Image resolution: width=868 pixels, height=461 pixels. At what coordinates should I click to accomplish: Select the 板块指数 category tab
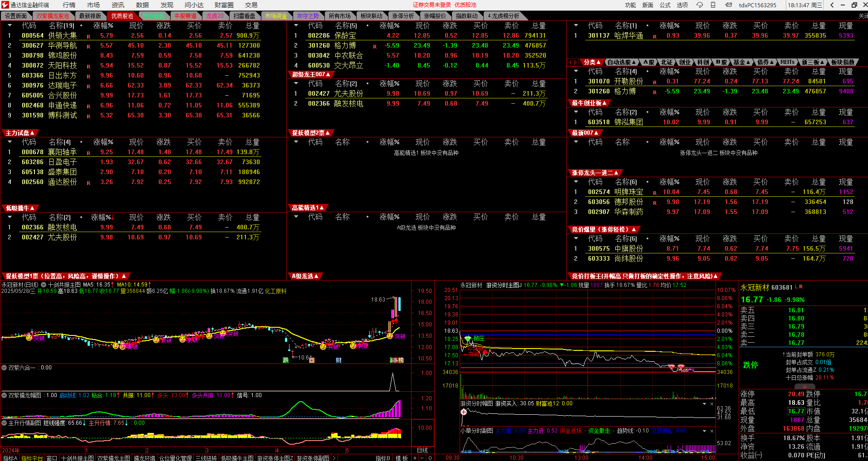tap(843, 62)
